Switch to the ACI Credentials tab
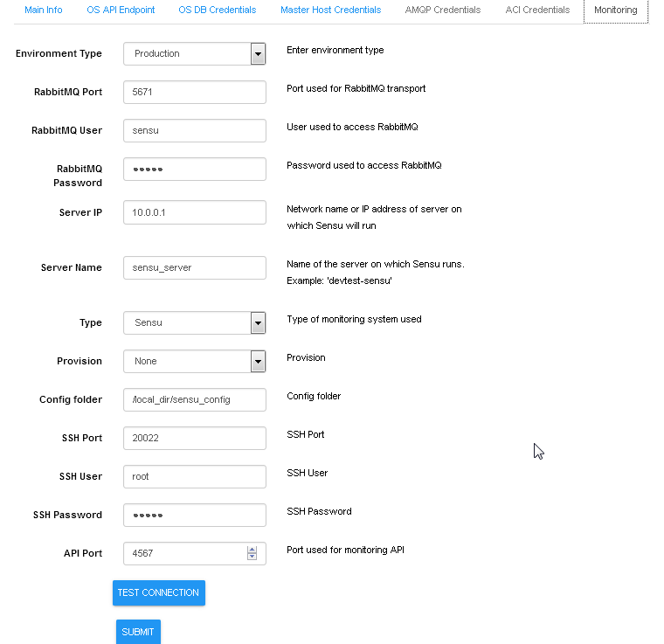The width and height of the screenshot is (664, 644). pos(537,10)
